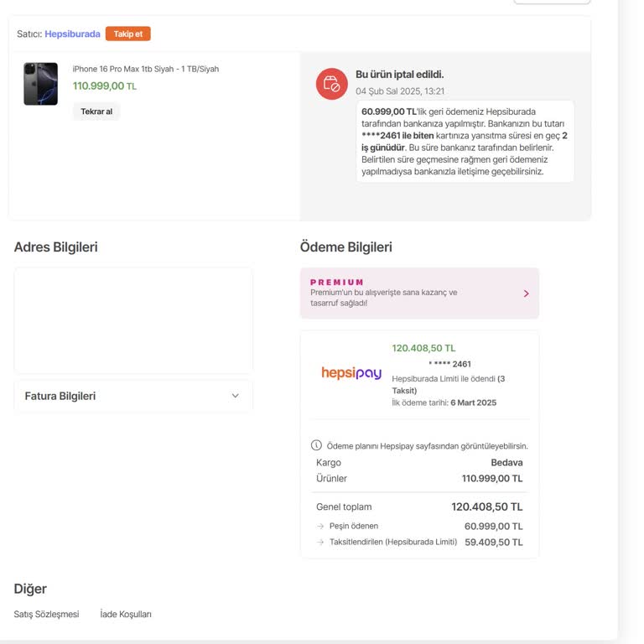The image size is (644, 644).
Task: Click the arrow icon beside Taksitlendirilen
Action: click(x=320, y=543)
